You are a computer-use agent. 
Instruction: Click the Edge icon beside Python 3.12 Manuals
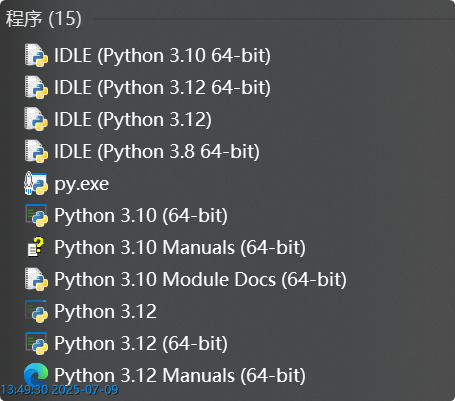[x=36, y=375]
